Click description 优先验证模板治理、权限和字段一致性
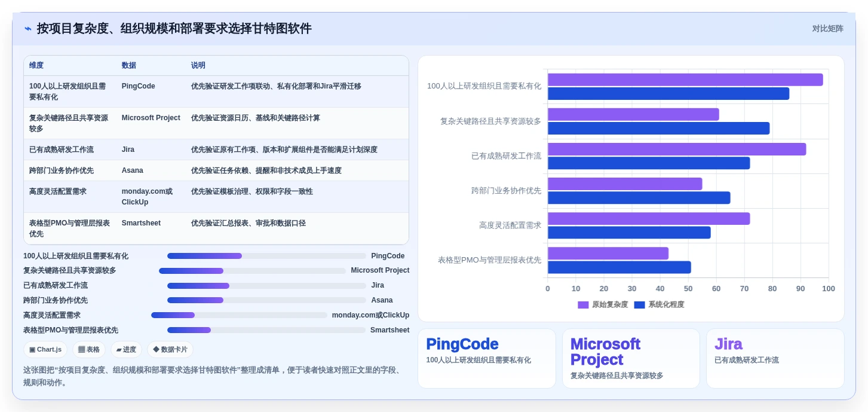Screen dimensions: 868x412 coord(252,191)
